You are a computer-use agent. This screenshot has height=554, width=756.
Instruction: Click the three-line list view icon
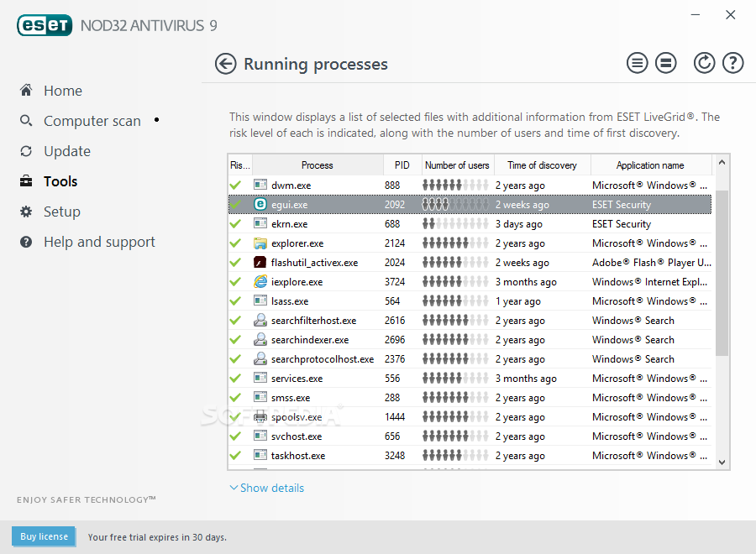(x=637, y=63)
